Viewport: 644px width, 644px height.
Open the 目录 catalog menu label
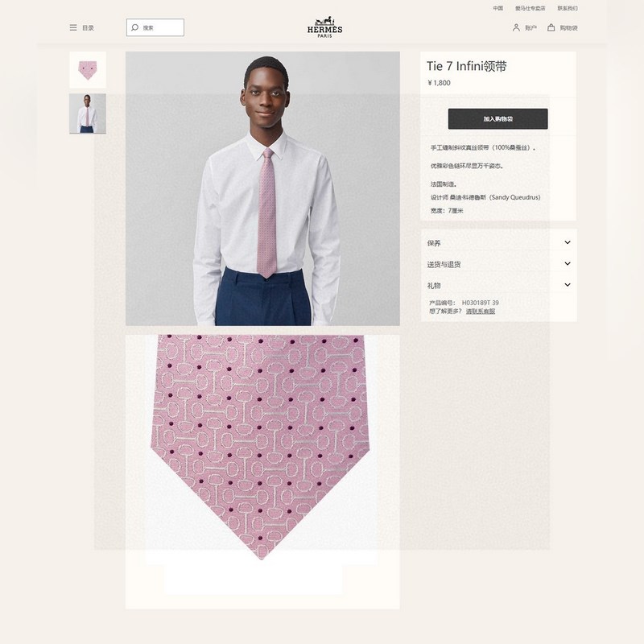pyautogui.click(x=88, y=27)
